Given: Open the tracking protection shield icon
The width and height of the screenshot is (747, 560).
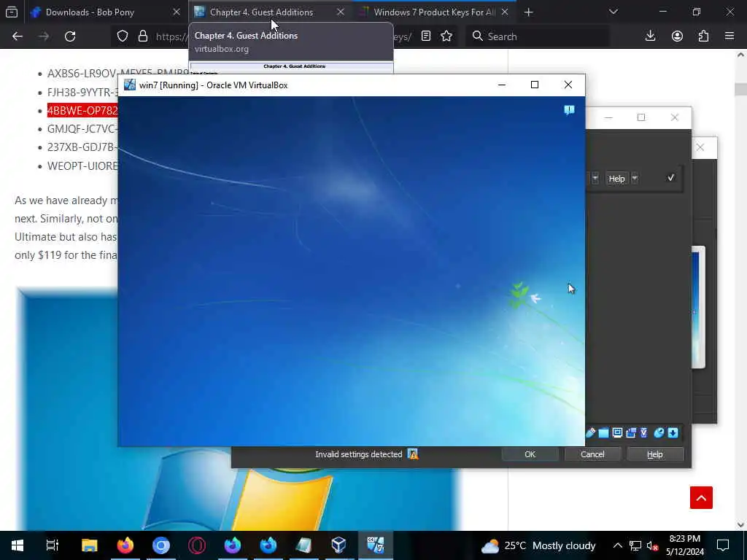Looking at the screenshot, I should (x=123, y=36).
